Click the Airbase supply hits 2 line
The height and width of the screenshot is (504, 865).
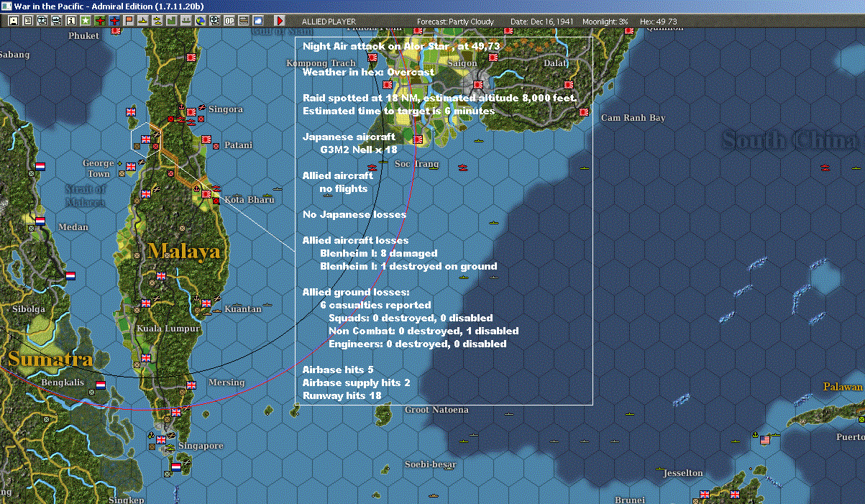coord(356,382)
